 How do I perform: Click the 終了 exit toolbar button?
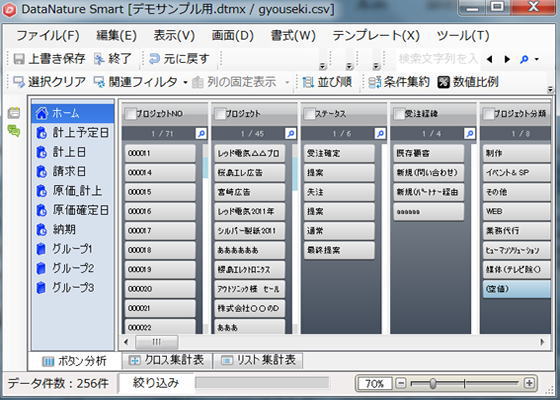point(113,59)
